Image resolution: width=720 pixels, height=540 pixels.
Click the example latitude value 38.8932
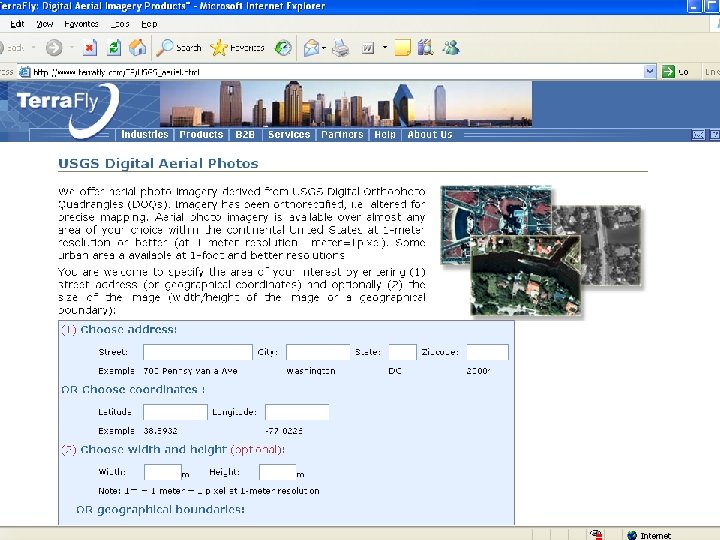(160, 431)
